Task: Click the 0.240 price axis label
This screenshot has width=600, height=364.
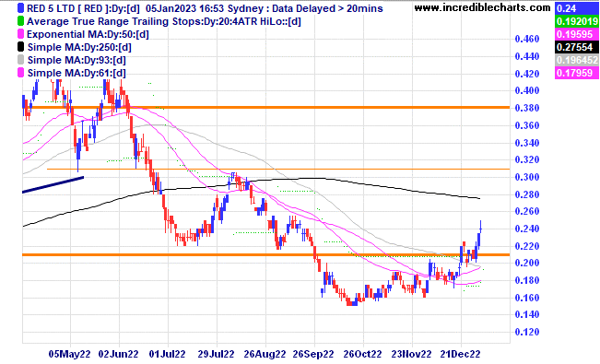Action: pyautogui.click(x=527, y=229)
